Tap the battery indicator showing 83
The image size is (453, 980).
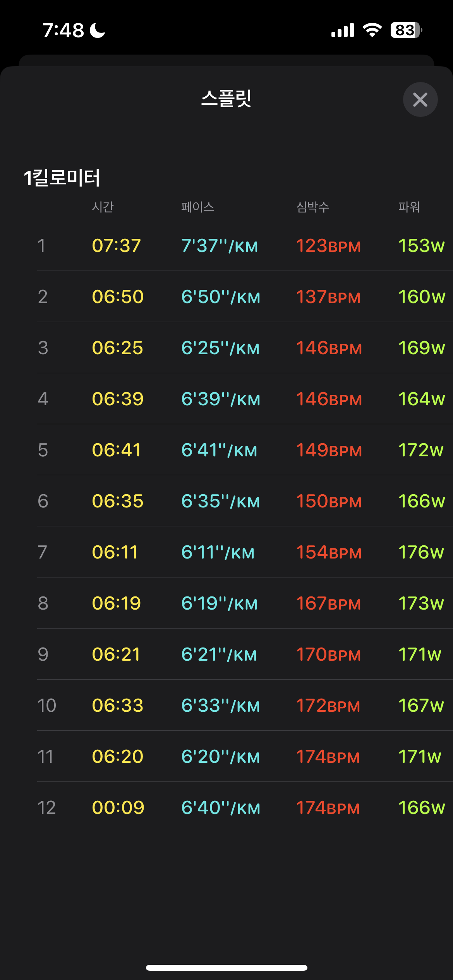point(406,30)
